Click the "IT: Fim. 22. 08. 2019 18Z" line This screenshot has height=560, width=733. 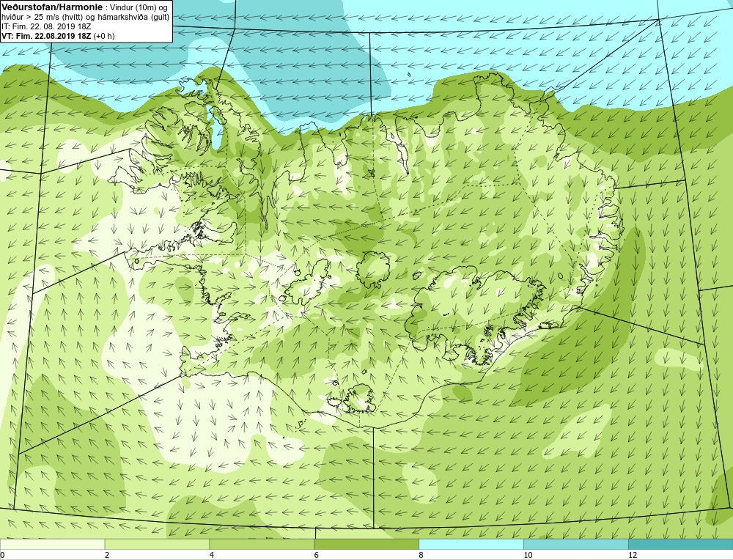[x=46, y=26]
